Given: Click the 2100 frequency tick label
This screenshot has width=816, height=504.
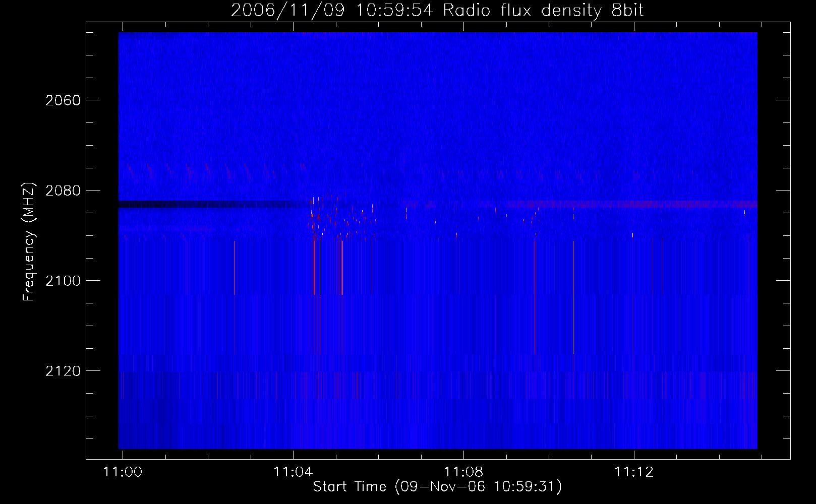Looking at the screenshot, I should click(x=63, y=281).
